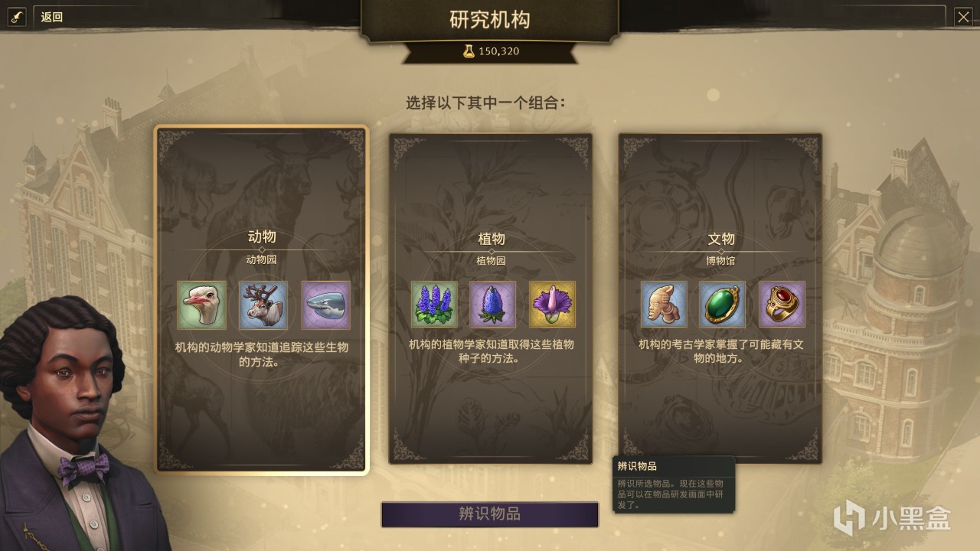The width and height of the screenshot is (980, 551).
Task: Click the 辨识物品 button
Action: coord(490,514)
